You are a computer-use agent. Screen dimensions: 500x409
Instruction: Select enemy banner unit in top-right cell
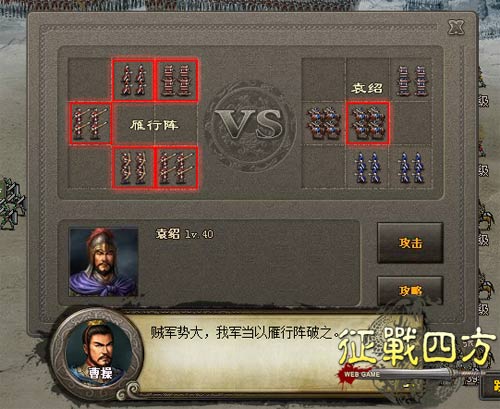coord(411,80)
